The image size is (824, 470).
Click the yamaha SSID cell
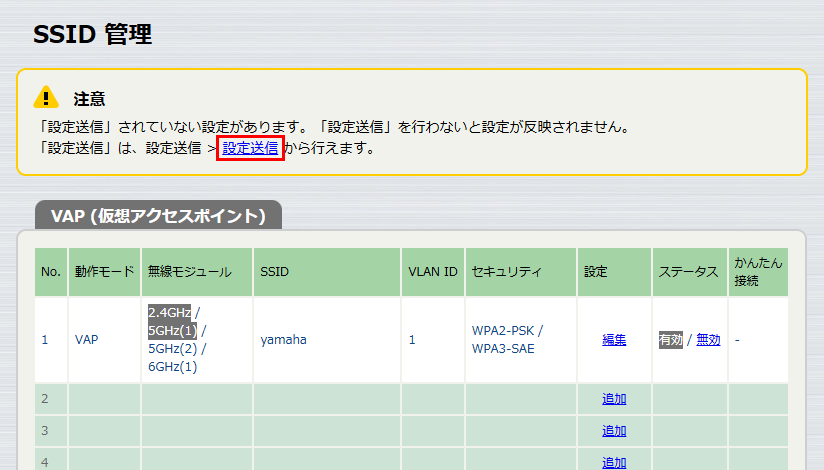coord(283,340)
